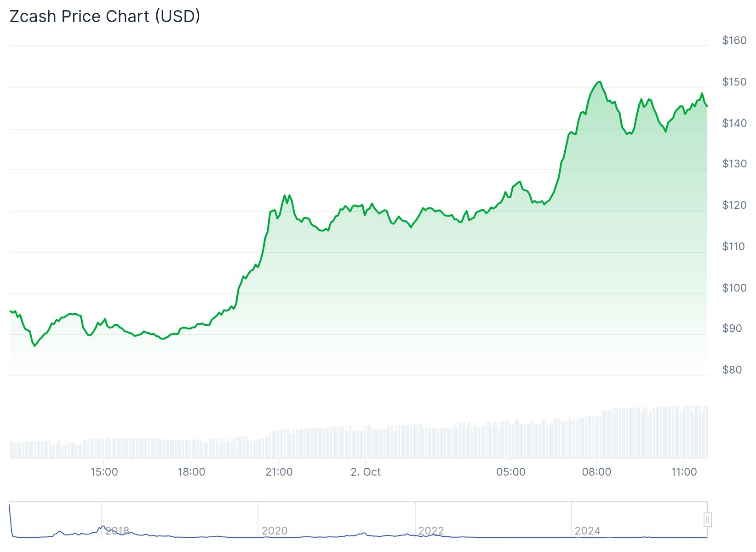Viewport: 756px width, 552px height.
Task: Click the 2024 label in the navigator
Action: 587,531
